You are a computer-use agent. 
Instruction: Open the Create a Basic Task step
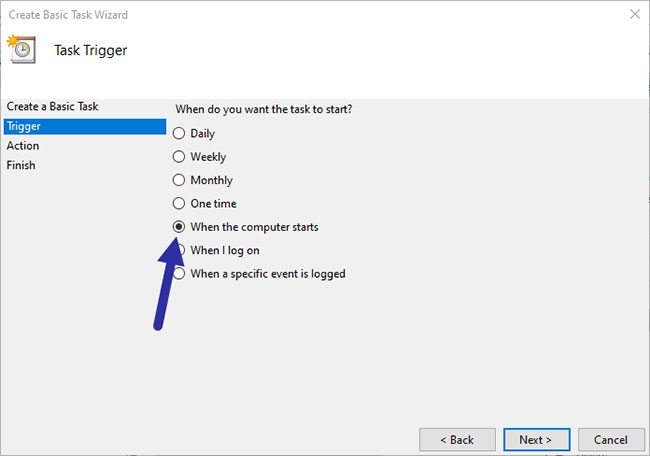coord(52,107)
